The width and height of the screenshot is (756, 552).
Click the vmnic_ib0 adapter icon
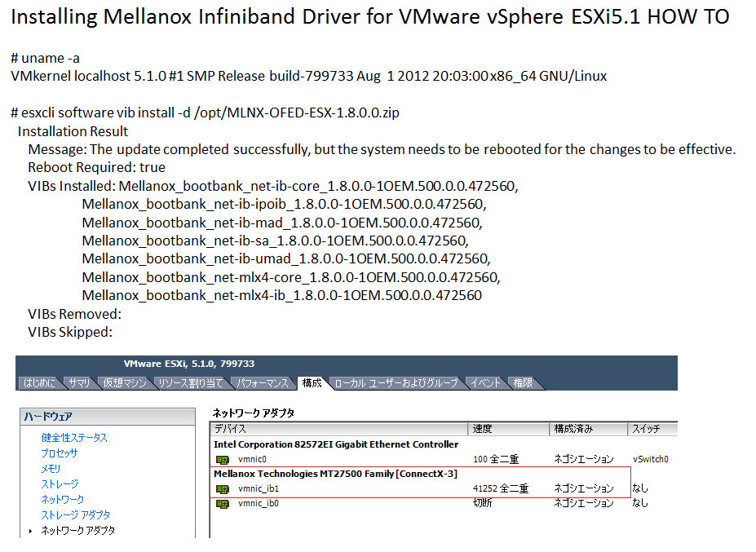tap(223, 504)
